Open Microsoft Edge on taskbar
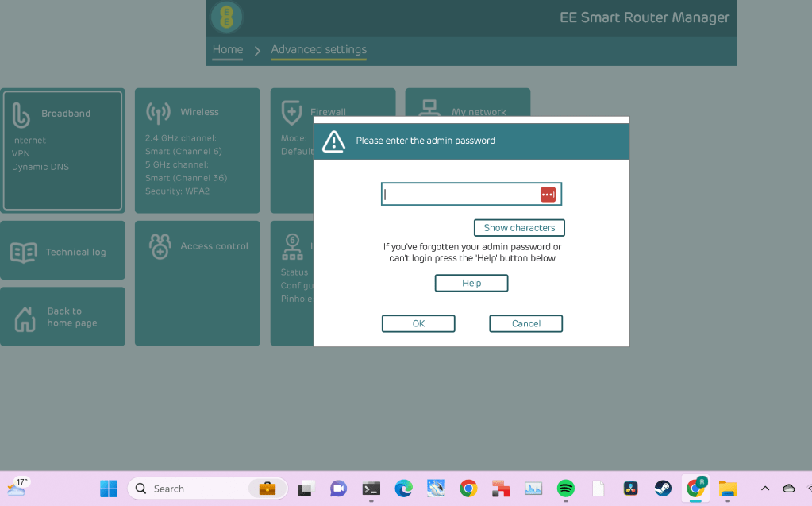Screen dimensions: 812x506 403,489
